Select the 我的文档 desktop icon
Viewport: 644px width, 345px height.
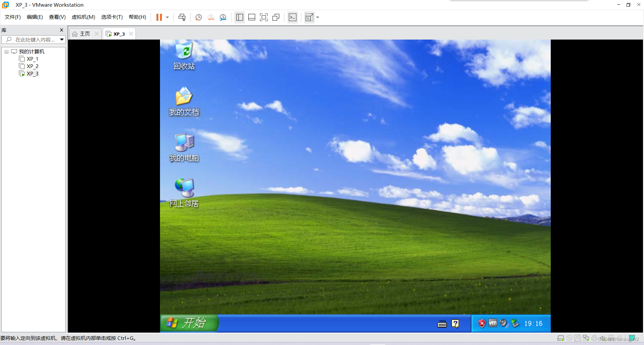coord(184,102)
